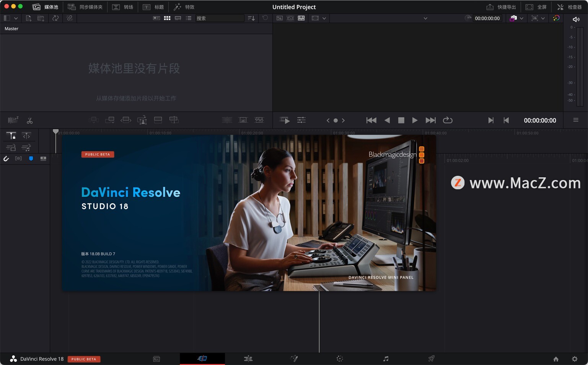
Task: Jump to the first frame
Action: (x=371, y=120)
